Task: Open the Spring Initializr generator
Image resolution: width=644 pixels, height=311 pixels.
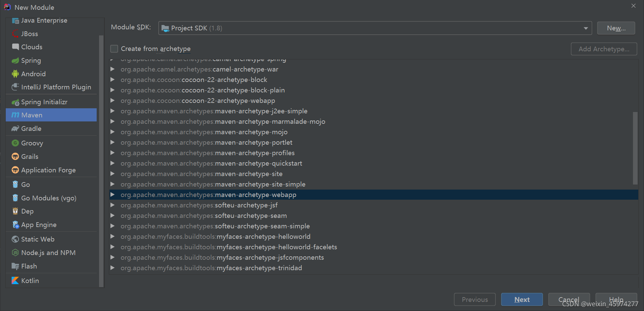Action: point(44,102)
